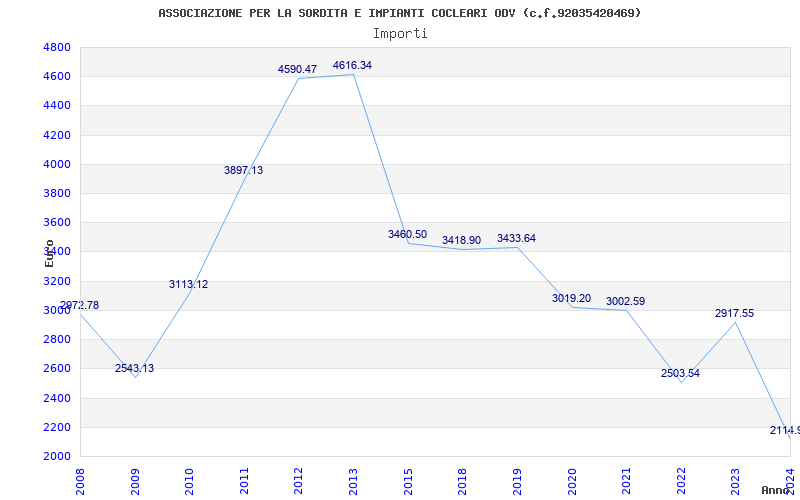Click the y-axis value 2200
This screenshot has height=500, width=800.
[x=57, y=427]
